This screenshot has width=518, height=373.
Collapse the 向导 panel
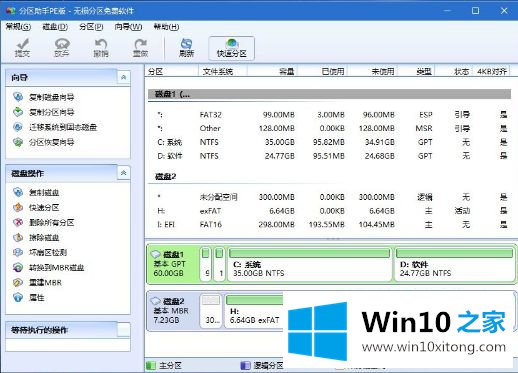124,77
